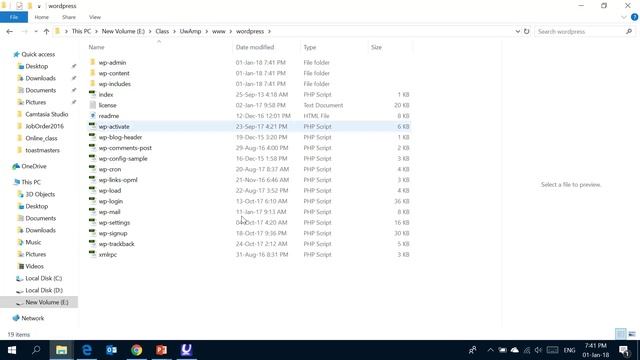Switch to details view layout icon
Screen dimensions: 640x360
tap(620, 334)
